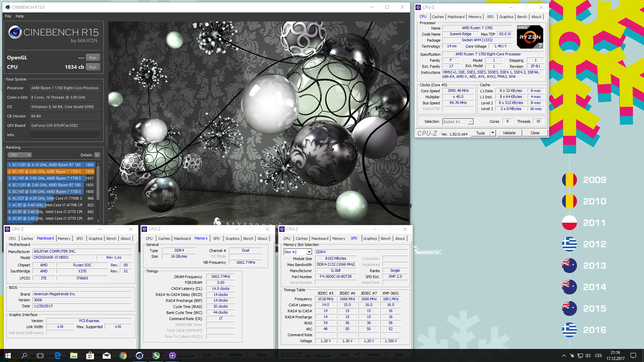This screenshot has height=362, width=644.
Task: Switch to Caches tab in top CPU-Z
Action: pos(438,17)
